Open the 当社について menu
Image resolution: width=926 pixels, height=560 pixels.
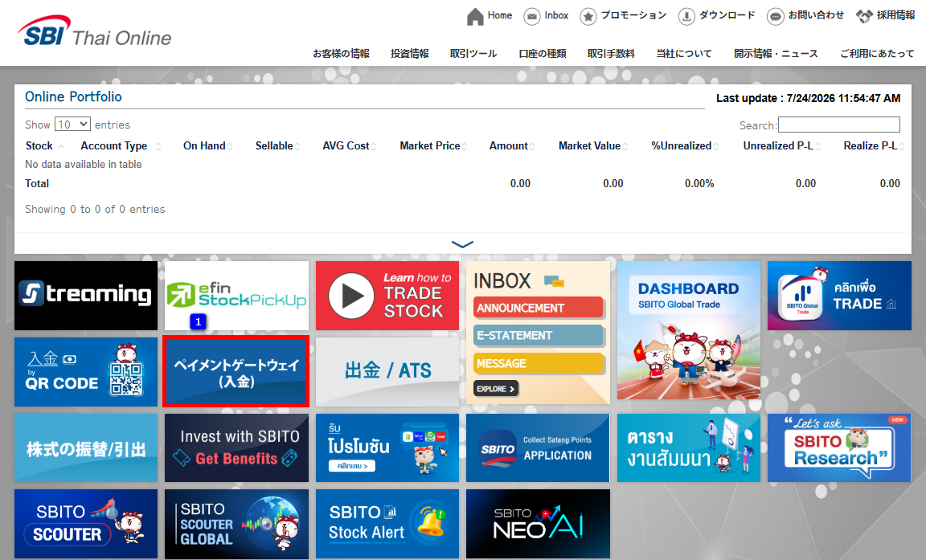pos(685,54)
